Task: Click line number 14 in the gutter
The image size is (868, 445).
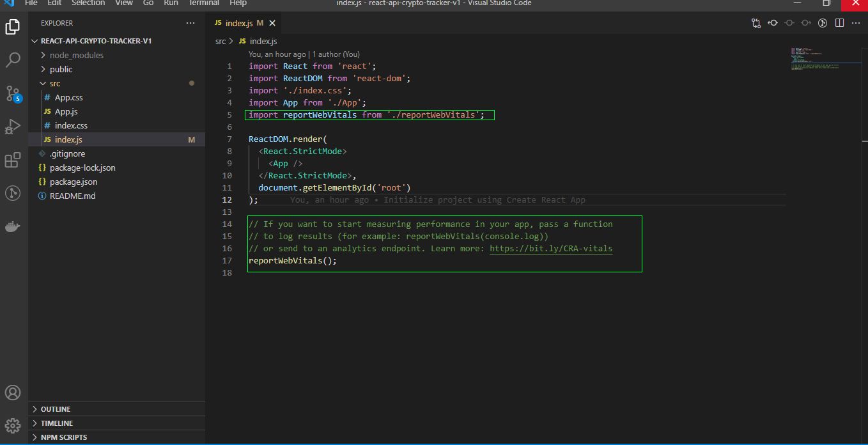Action: pos(228,224)
